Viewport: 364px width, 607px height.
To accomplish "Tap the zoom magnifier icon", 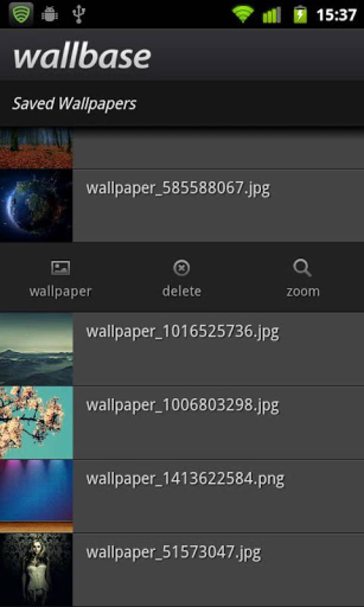I will click(302, 268).
